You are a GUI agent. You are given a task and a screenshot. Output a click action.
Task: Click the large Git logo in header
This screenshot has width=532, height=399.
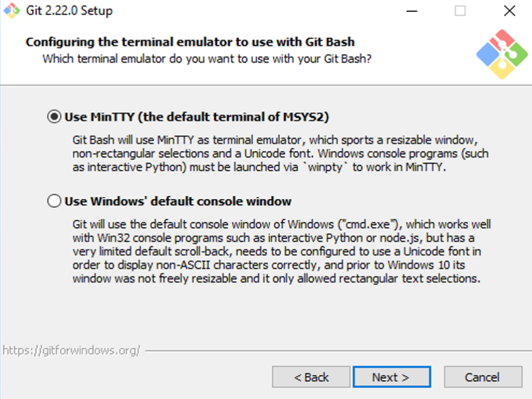coord(502,54)
